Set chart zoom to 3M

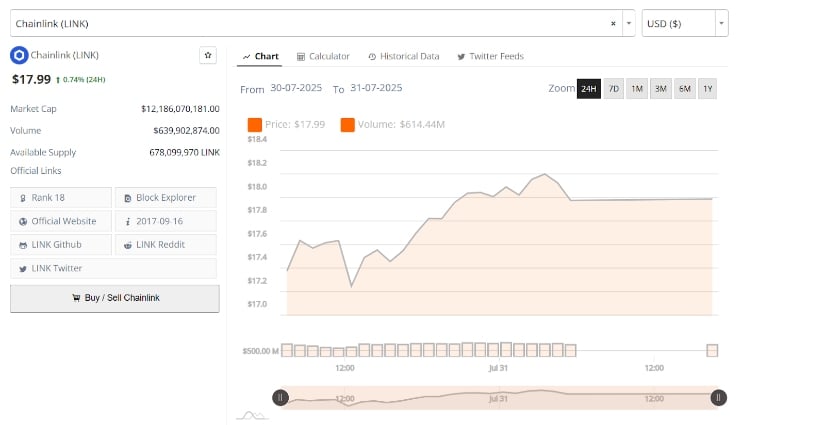(661, 89)
